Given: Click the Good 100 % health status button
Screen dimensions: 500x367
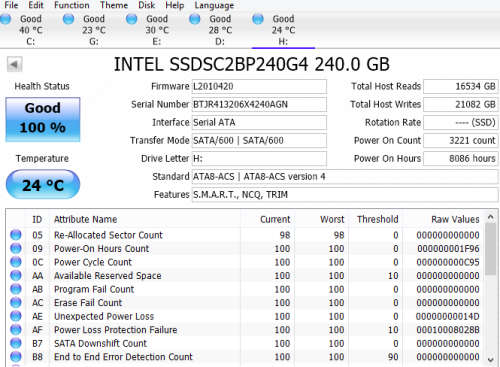Looking at the screenshot, I should pos(43,119).
